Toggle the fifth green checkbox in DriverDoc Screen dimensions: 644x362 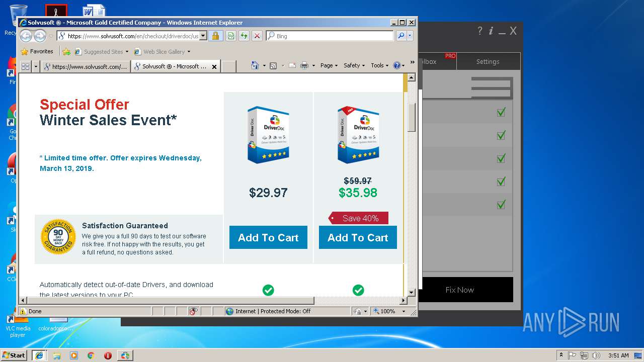coord(501,205)
